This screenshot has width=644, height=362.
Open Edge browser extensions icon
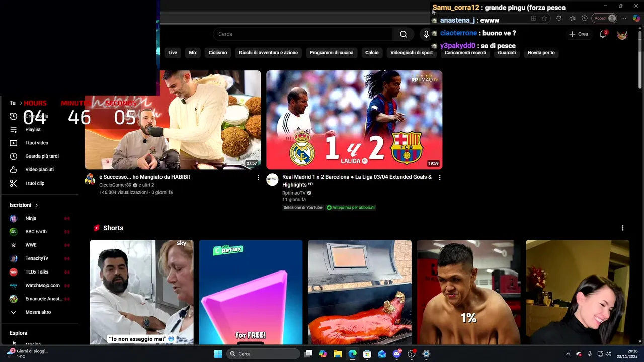pos(559,18)
